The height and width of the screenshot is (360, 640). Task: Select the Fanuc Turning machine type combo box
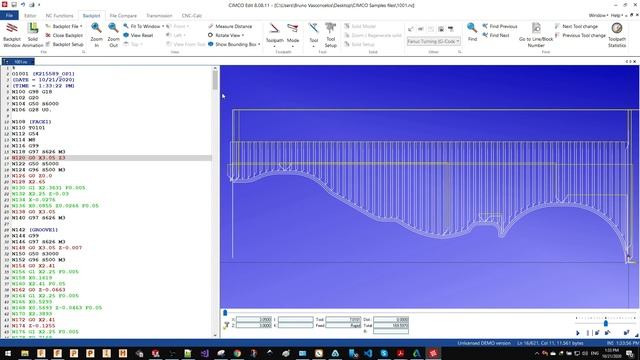[x=433, y=41]
